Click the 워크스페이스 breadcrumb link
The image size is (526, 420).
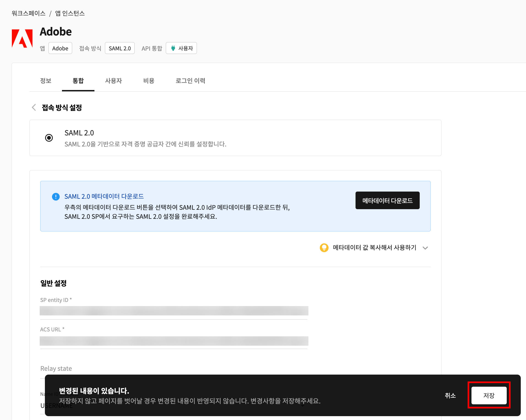tap(29, 13)
